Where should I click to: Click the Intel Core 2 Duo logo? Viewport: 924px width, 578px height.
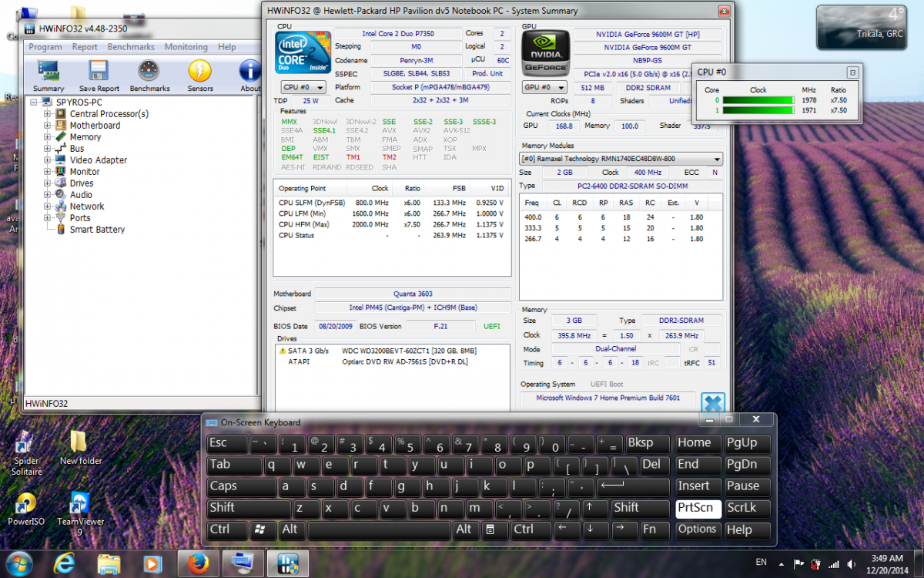303,52
